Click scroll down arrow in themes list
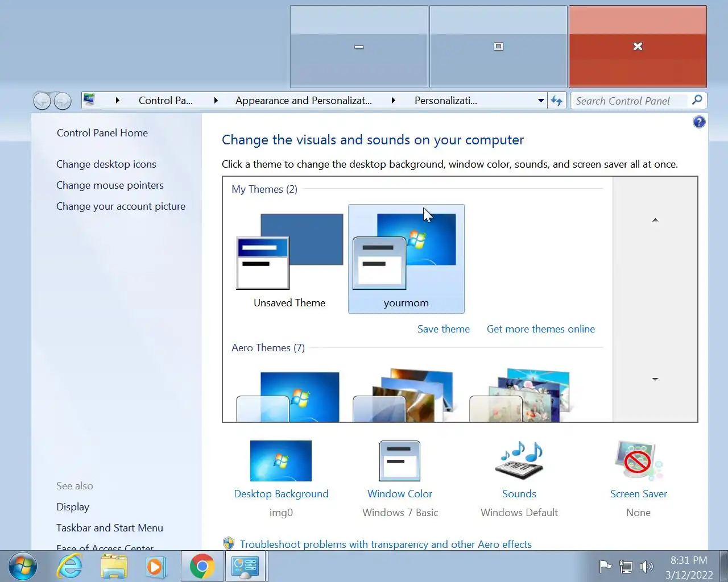The image size is (728, 582). [x=655, y=379]
